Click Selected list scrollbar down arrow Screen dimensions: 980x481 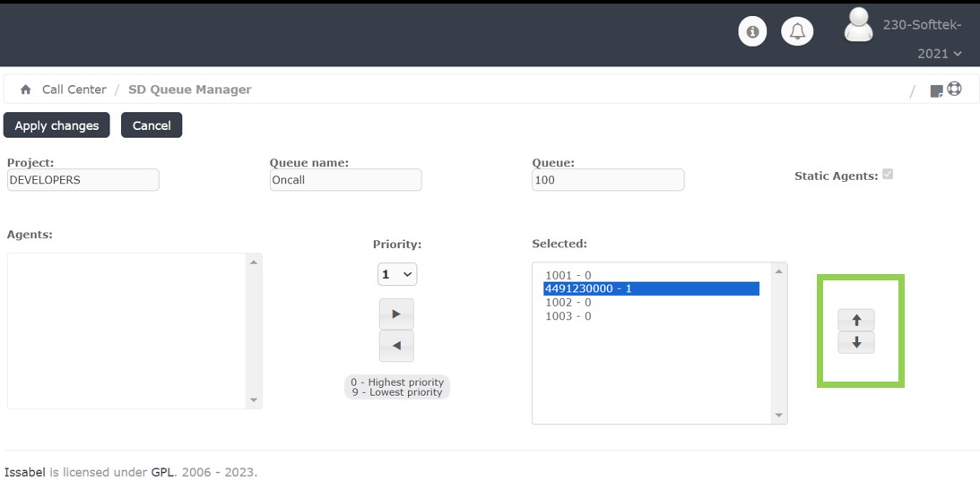point(778,416)
